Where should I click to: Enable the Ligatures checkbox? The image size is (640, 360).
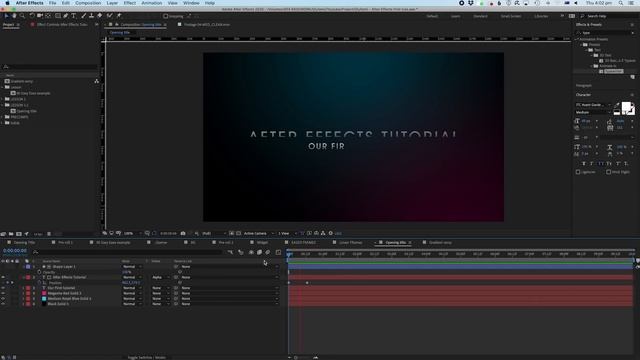click(578, 172)
